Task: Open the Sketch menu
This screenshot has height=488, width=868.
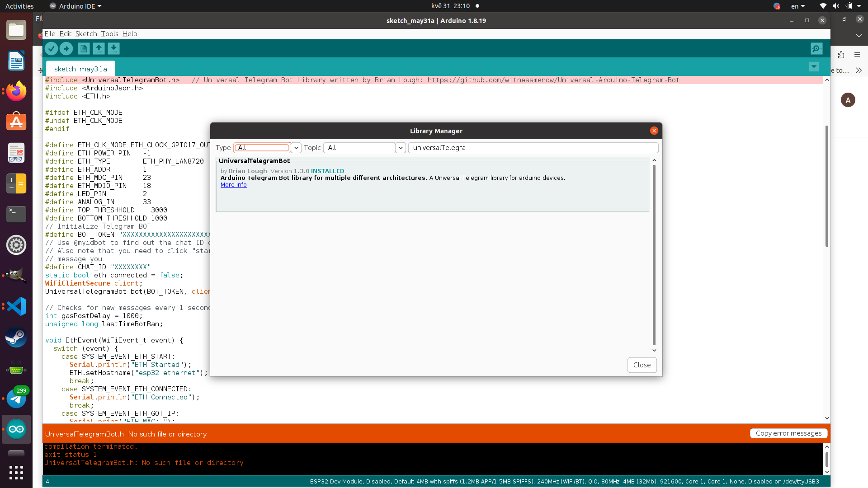Action: pos(86,34)
